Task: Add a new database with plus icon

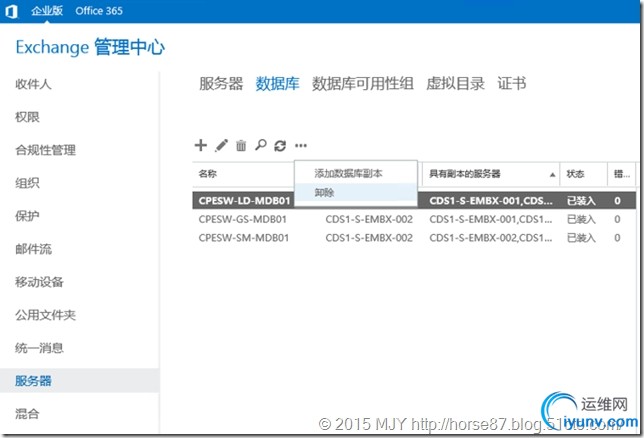Action: 200,145
